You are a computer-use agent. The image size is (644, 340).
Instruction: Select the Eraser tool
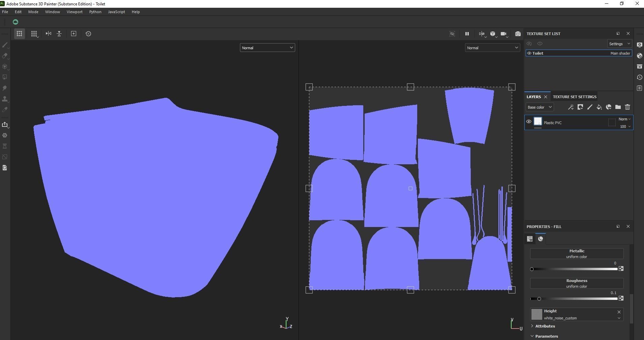pos(5,56)
